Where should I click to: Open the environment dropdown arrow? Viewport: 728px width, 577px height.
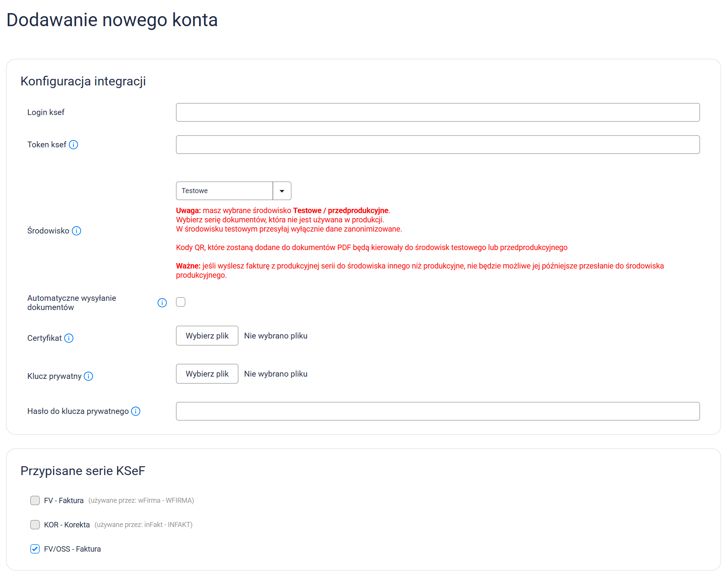click(282, 191)
